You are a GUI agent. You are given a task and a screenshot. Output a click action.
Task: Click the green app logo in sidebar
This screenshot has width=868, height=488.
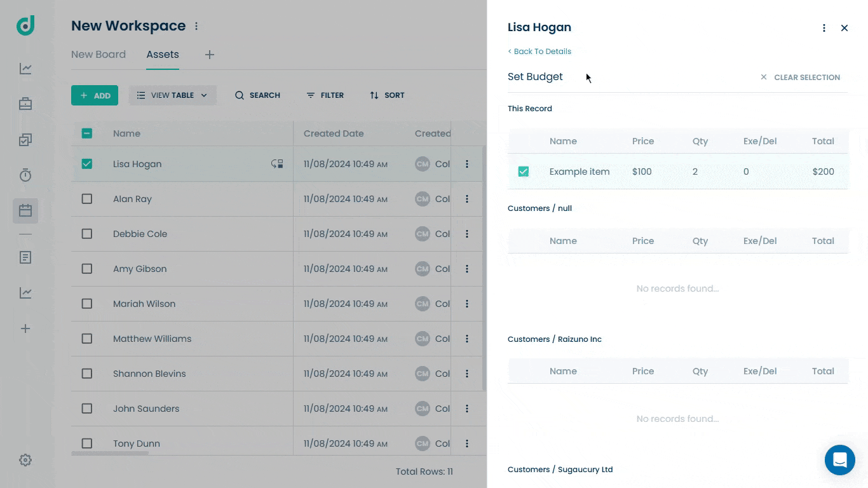(x=25, y=25)
